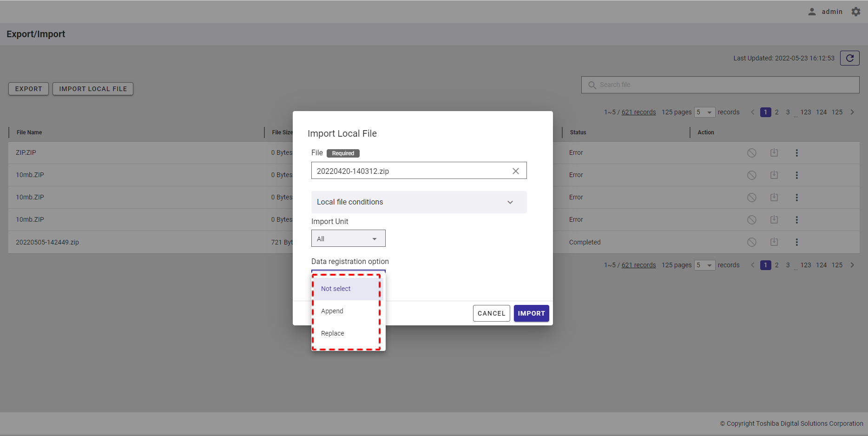Open top records-per-page dropdown

704,112
